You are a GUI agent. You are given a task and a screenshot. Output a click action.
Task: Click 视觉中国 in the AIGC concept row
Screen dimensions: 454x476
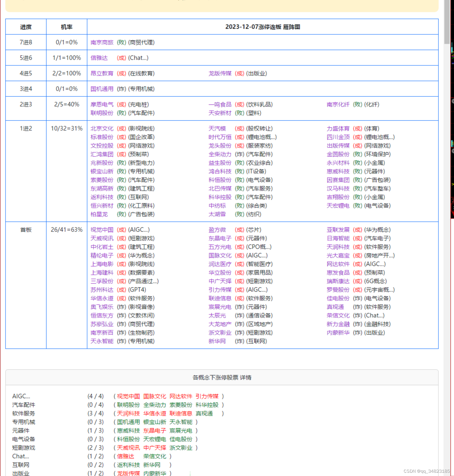click(x=128, y=397)
